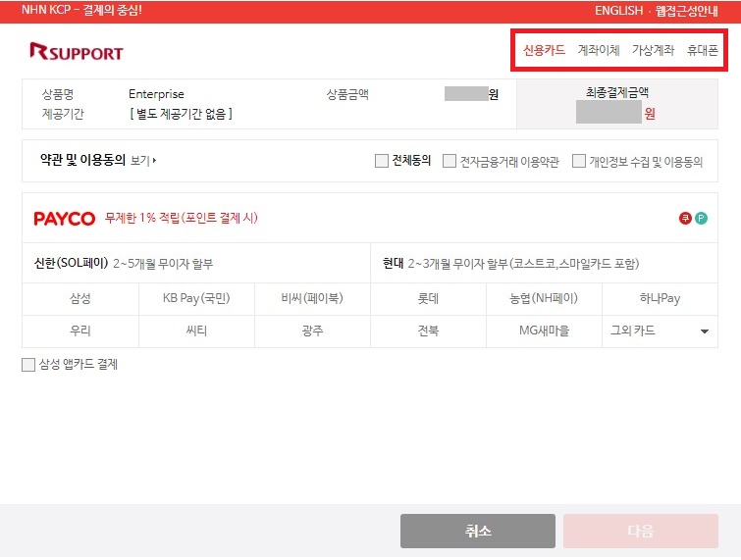Check the 전체동의 checkbox
The height and width of the screenshot is (560, 741).
(382, 161)
